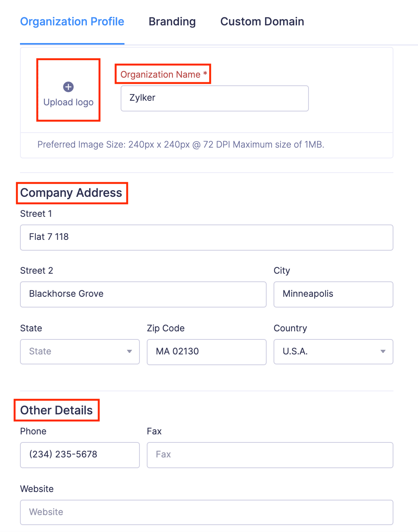Focus the Street 1 field
418x532 pixels.
207,238
